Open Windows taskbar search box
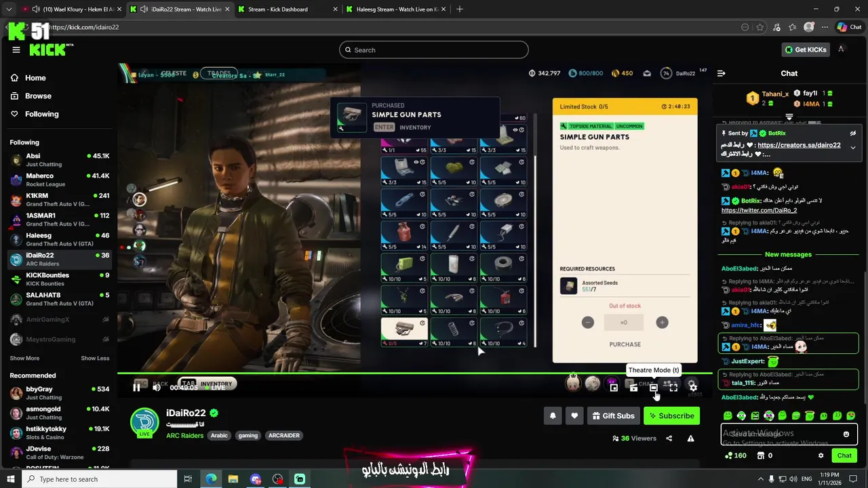868x488 pixels. [100, 479]
